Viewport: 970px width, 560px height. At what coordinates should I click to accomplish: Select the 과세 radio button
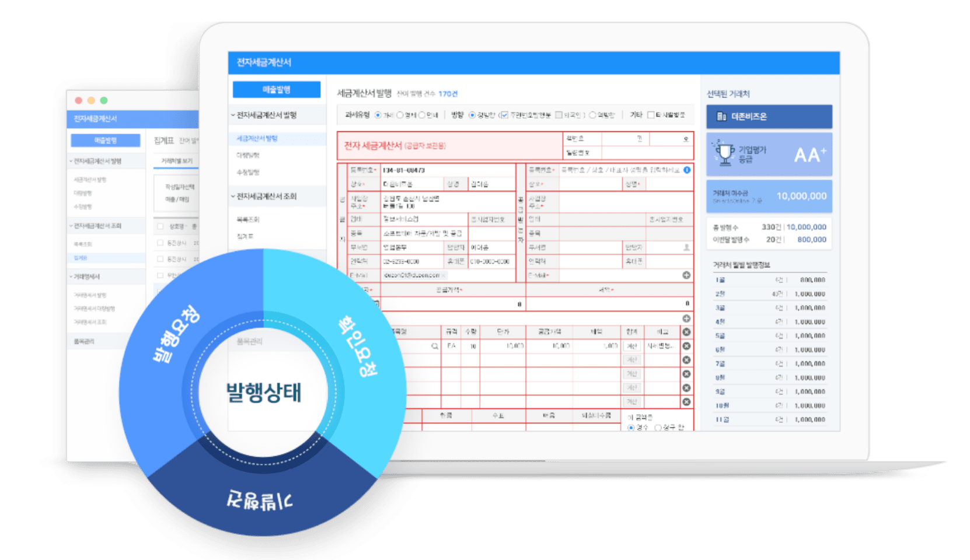(x=378, y=115)
